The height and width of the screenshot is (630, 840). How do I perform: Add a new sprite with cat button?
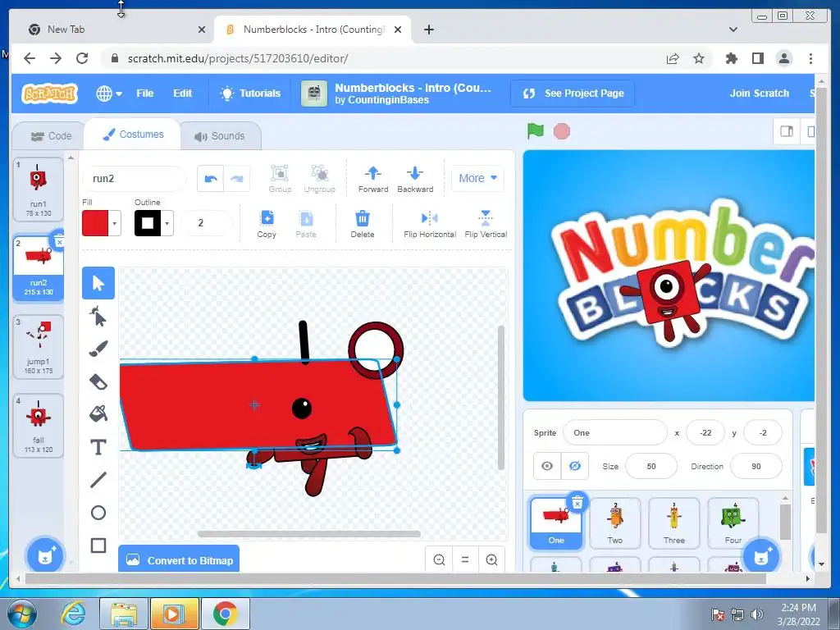pos(760,556)
